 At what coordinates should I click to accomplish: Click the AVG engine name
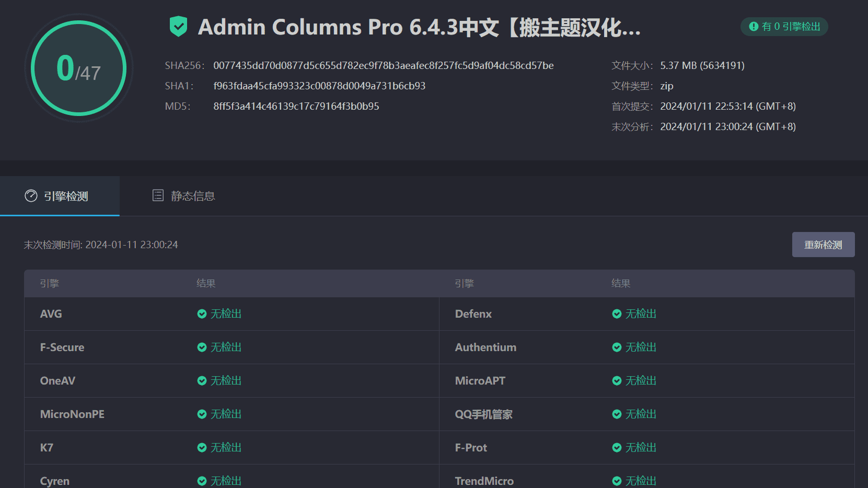click(51, 314)
